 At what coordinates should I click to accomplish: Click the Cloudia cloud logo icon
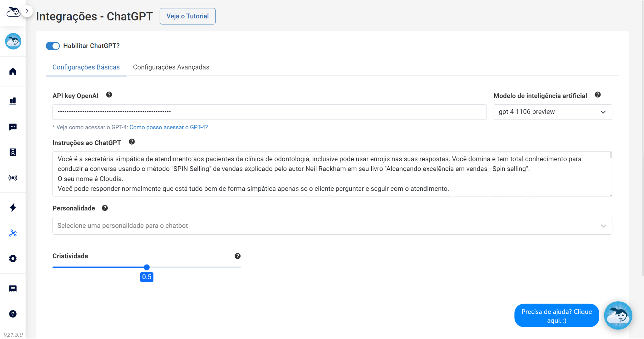13,12
